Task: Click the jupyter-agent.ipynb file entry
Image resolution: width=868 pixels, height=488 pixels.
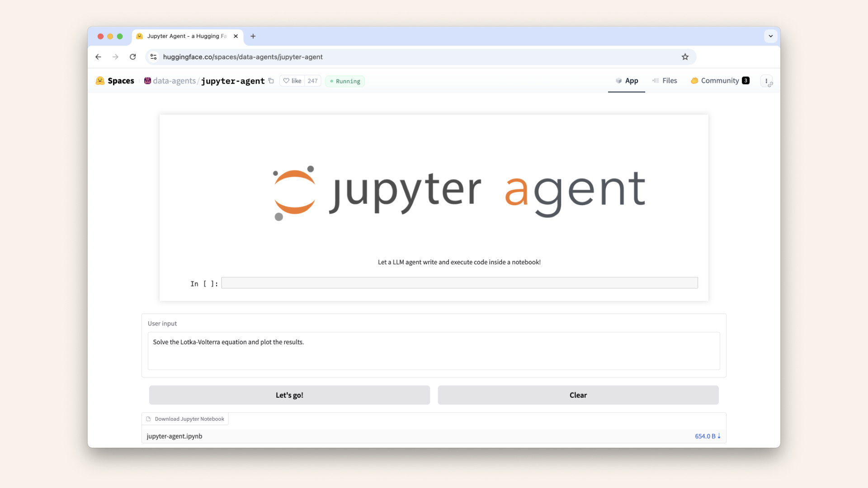Action: pyautogui.click(x=174, y=436)
